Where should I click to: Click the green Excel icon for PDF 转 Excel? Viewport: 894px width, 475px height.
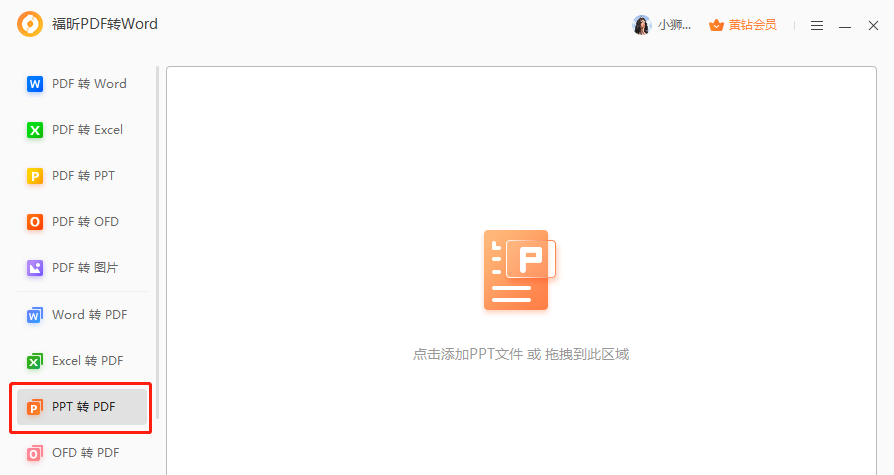pos(35,130)
